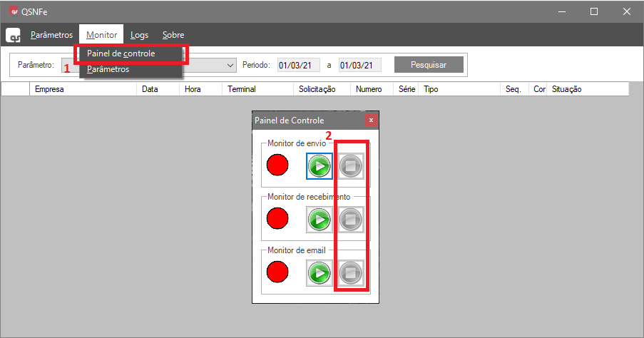Viewport: 644px width, 338px height.
Task: Expand the Parâmetro dropdown arrow
Action: [230, 65]
